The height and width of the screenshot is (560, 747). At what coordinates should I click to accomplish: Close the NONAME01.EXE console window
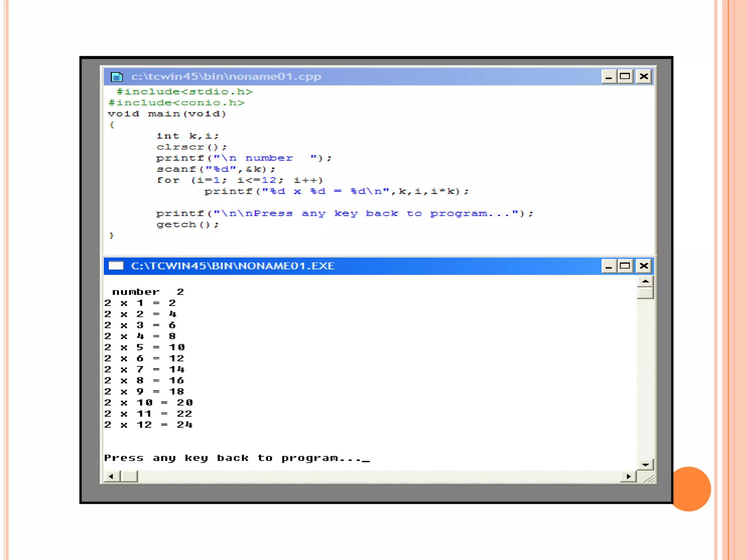644,266
